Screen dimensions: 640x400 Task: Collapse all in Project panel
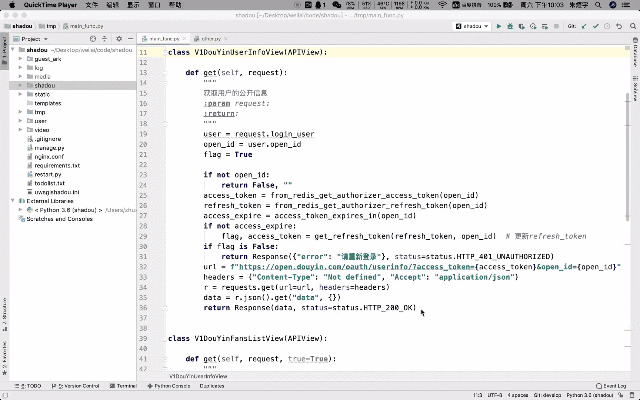click(x=104, y=39)
